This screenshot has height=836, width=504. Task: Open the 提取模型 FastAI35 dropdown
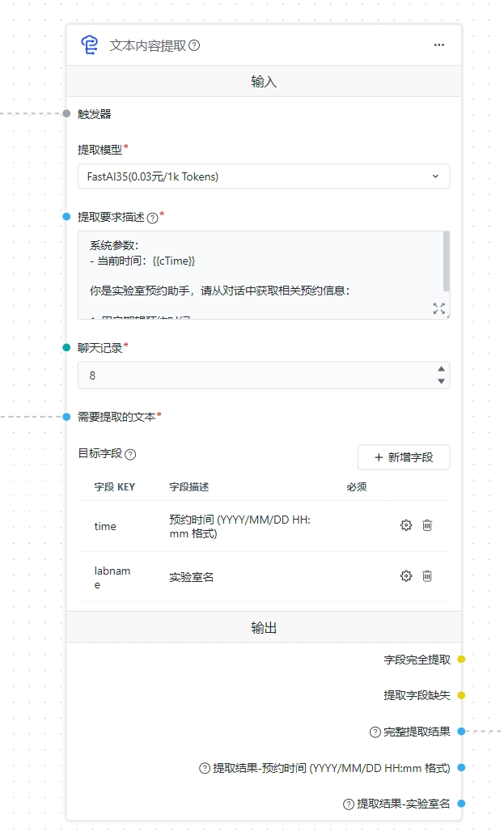pos(264,176)
